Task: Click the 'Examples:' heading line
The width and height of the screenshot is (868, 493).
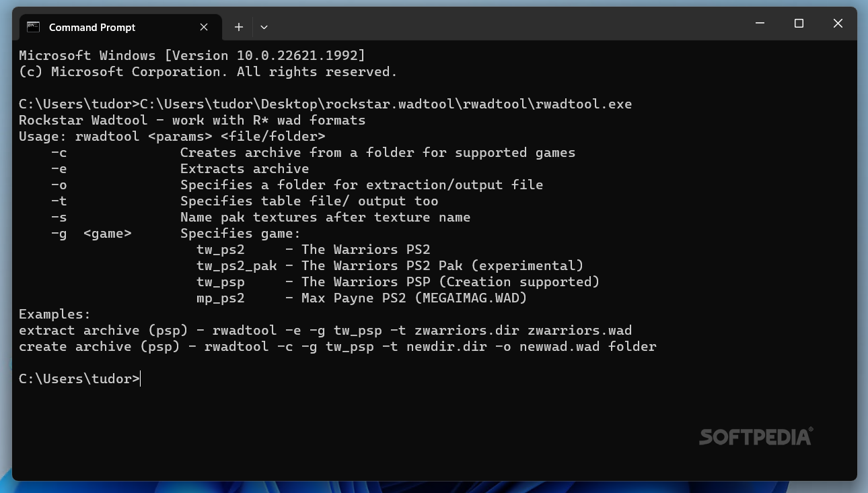Action: point(55,314)
